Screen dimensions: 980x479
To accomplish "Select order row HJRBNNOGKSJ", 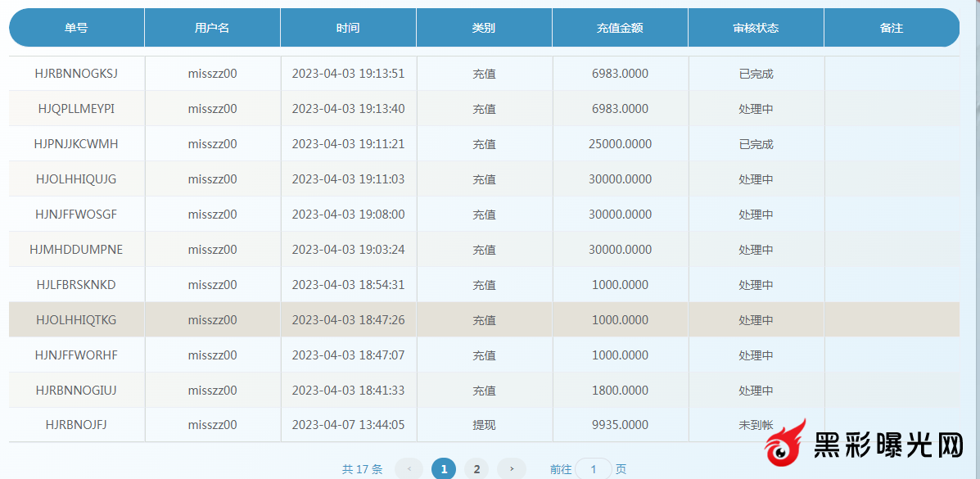I will tap(76, 74).
